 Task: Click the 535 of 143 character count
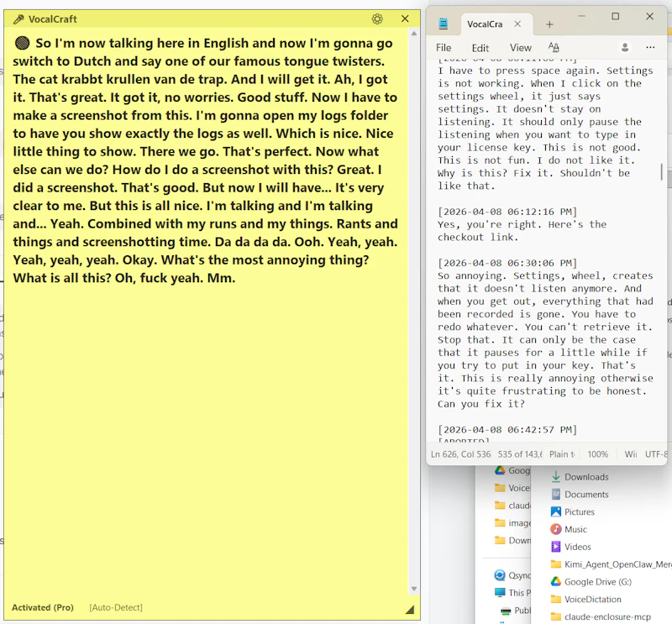pyautogui.click(x=520, y=454)
